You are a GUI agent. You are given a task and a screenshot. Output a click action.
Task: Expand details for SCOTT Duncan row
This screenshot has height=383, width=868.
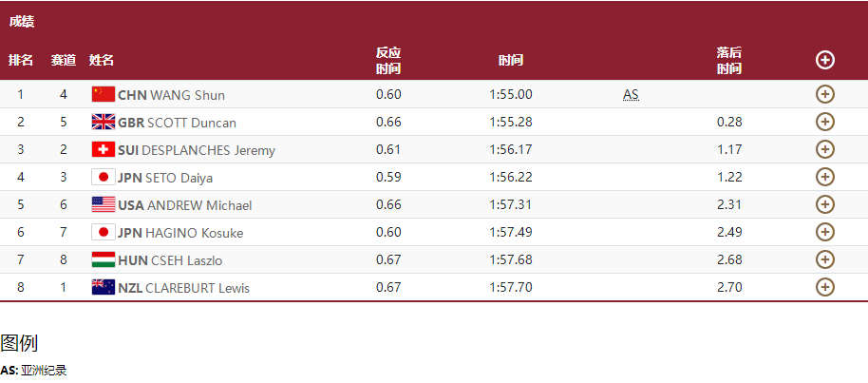825,122
